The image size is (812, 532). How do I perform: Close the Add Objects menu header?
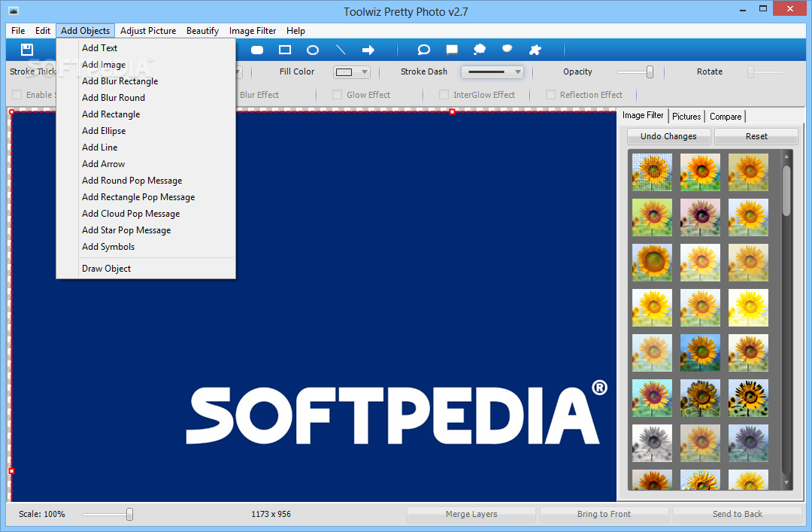click(86, 31)
